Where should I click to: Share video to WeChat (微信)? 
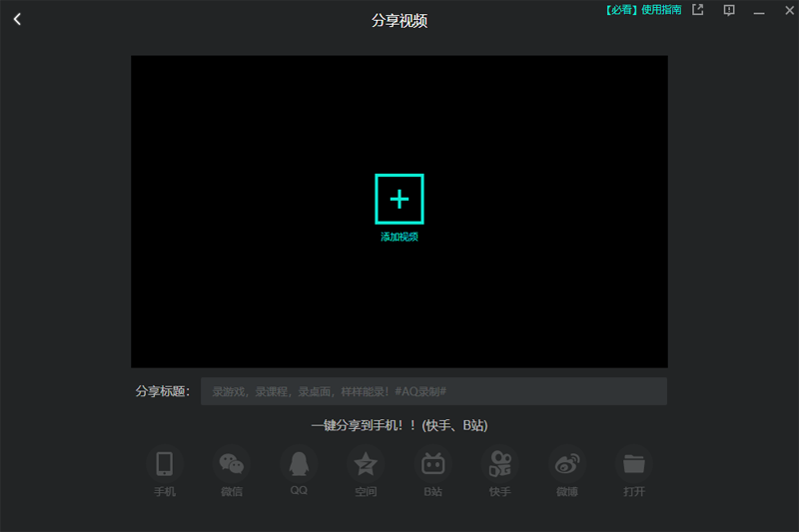coord(232,464)
